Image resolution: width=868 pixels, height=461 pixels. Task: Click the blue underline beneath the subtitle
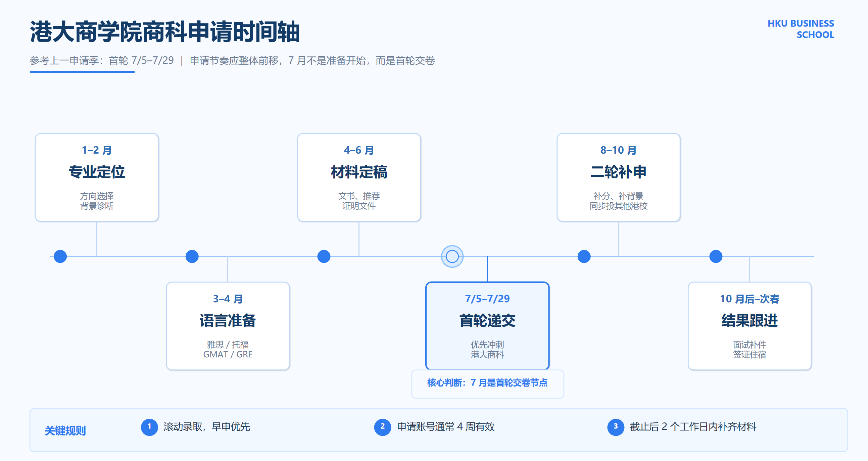tap(82, 72)
